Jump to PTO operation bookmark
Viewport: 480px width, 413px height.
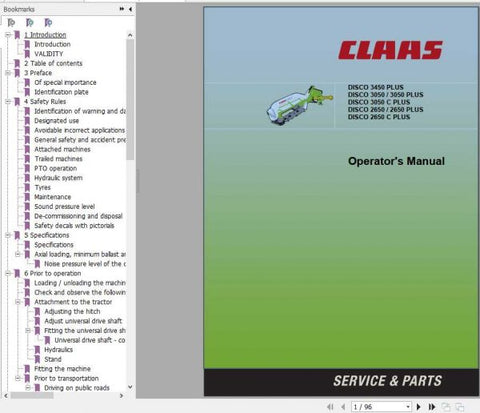pos(56,168)
